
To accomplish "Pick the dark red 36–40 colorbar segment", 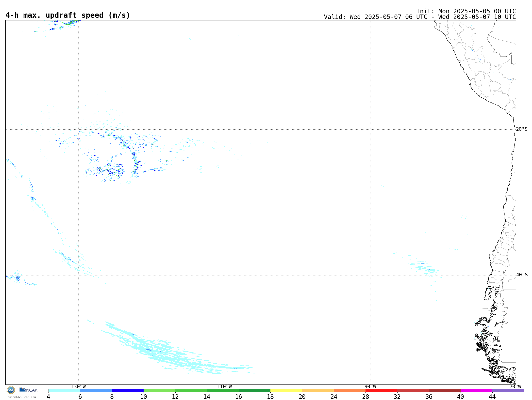I will 445,391.
